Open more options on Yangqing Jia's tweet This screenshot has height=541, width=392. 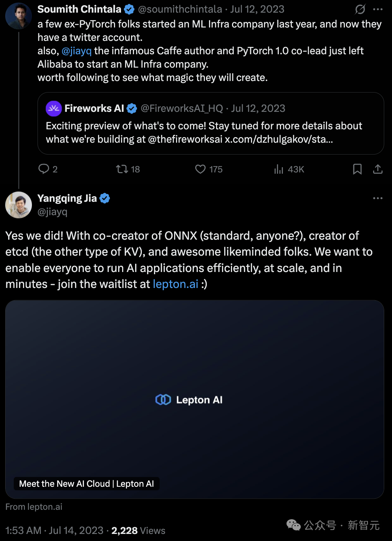tap(378, 198)
